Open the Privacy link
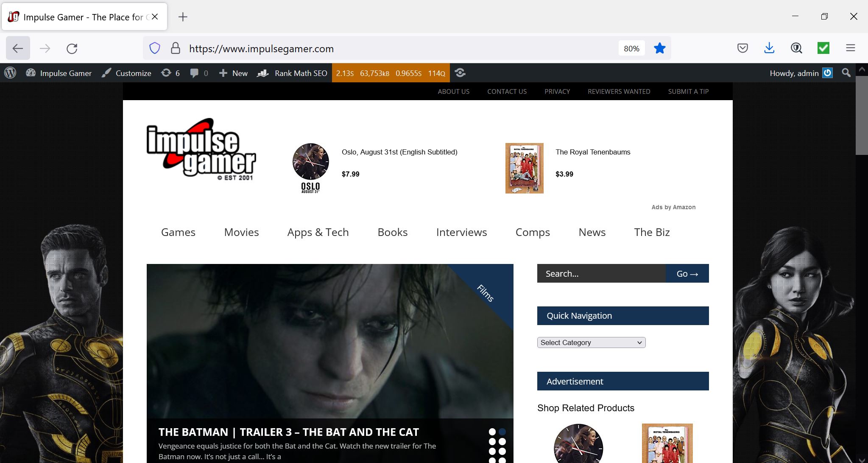 point(557,91)
